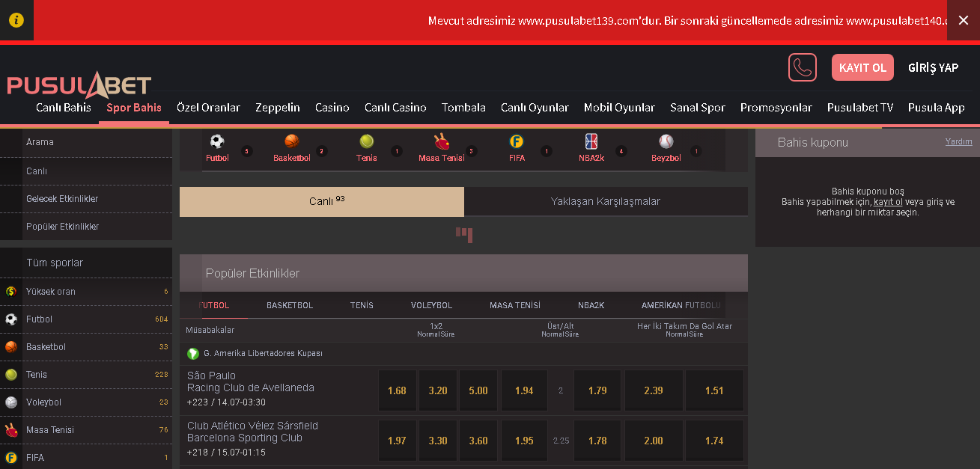The width and height of the screenshot is (980, 469).
Task: Select Vélez Sársfield win odds 1.97
Action: pyautogui.click(x=397, y=441)
